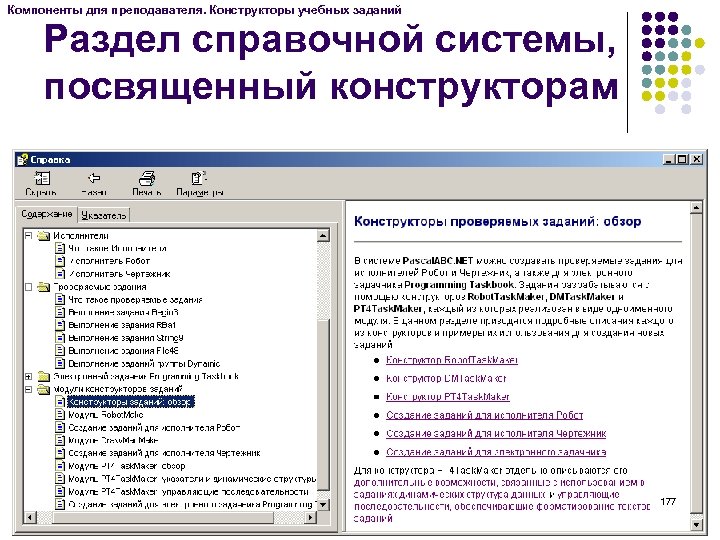Click page icon beside Выполнение заданий группы Dynamic
This screenshot has width=720, height=540.
(x=60, y=364)
